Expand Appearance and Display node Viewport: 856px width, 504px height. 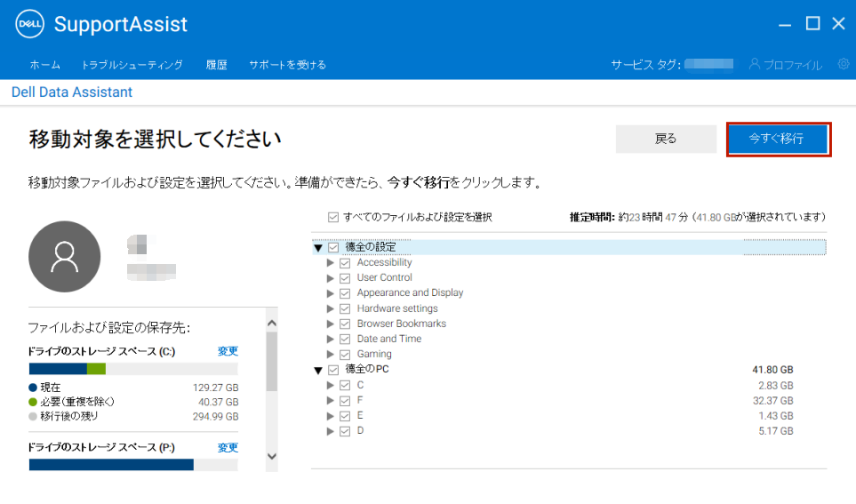[x=331, y=293]
